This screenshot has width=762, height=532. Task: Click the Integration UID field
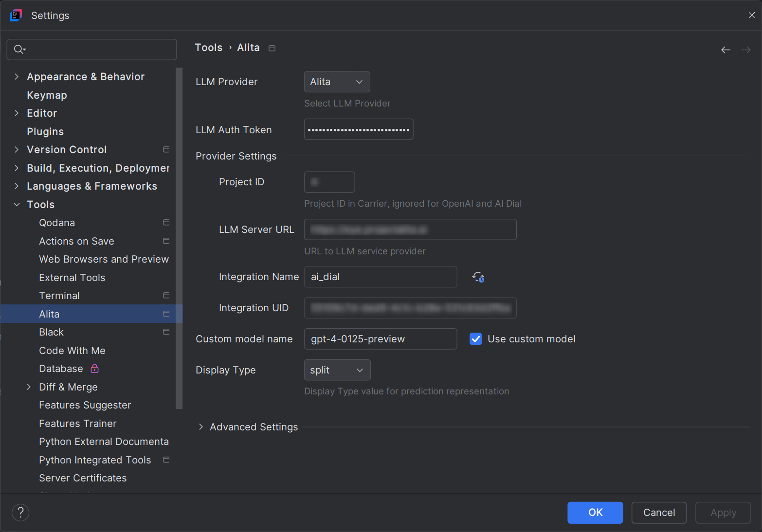410,308
